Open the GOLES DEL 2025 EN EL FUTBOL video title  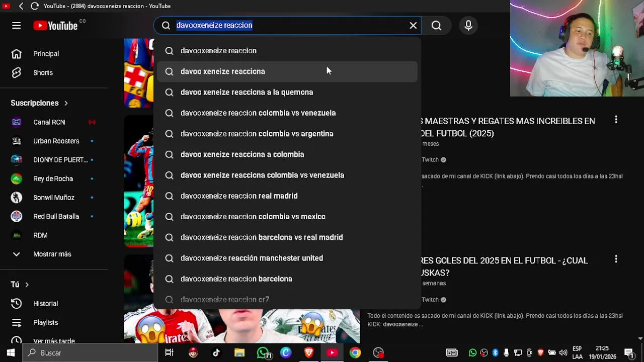505,266
